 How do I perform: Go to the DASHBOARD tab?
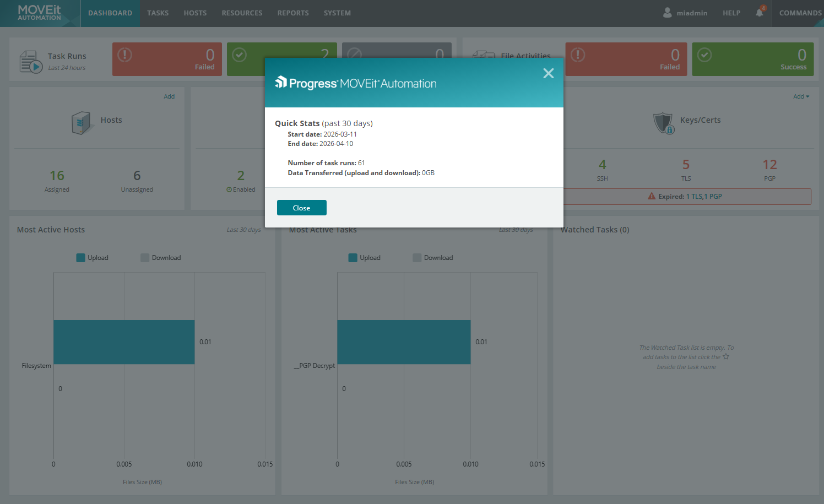click(110, 13)
